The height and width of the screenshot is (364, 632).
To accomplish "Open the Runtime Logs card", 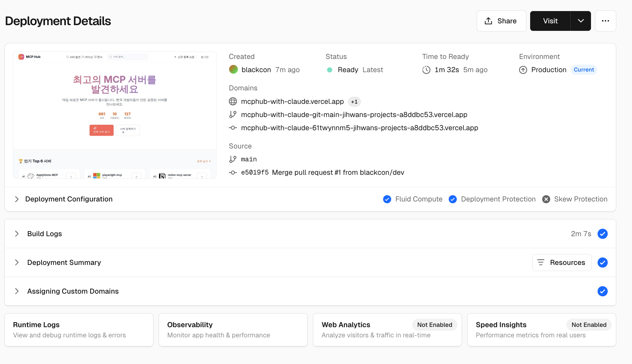I will click(x=79, y=330).
